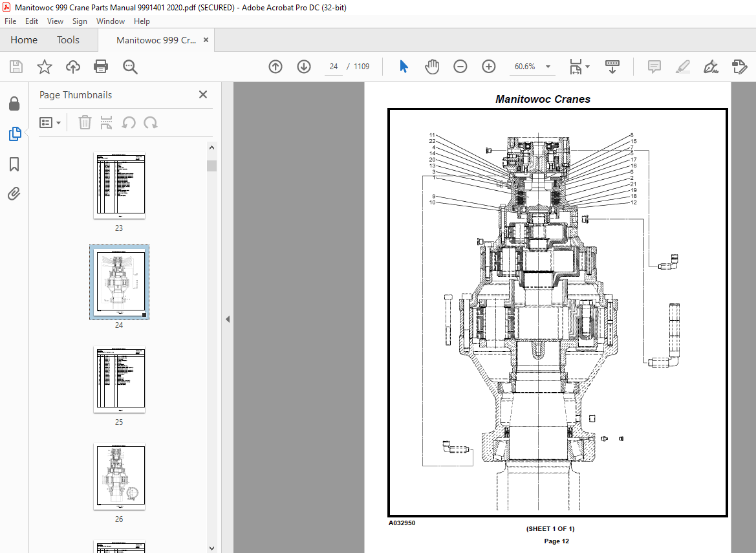Open the File menu

pyautogui.click(x=10, y=21)
